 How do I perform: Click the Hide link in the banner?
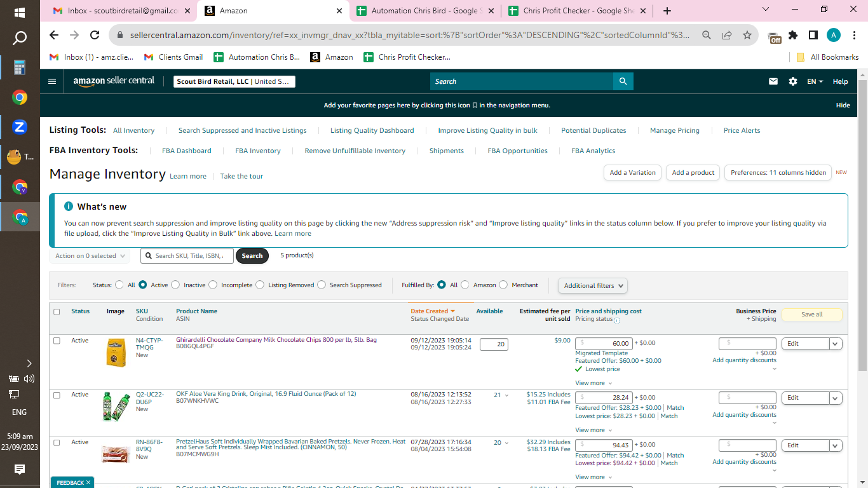click(x=843, y=105)
